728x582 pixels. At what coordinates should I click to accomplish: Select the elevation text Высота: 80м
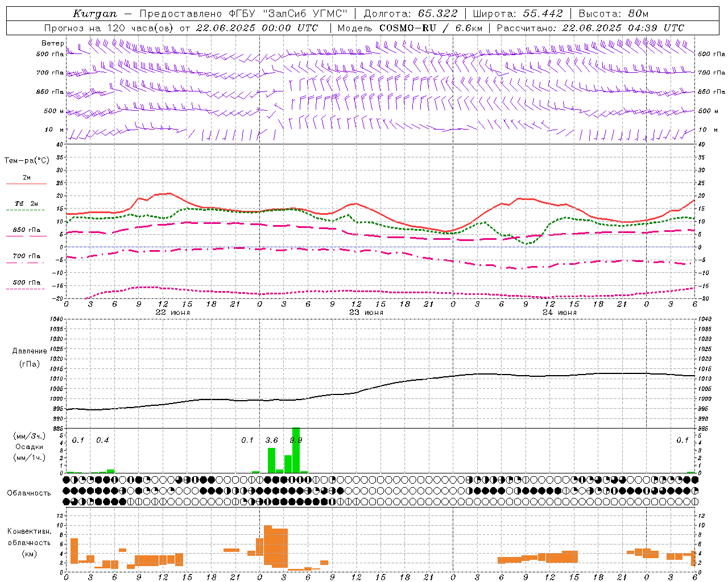pos(613,14)
